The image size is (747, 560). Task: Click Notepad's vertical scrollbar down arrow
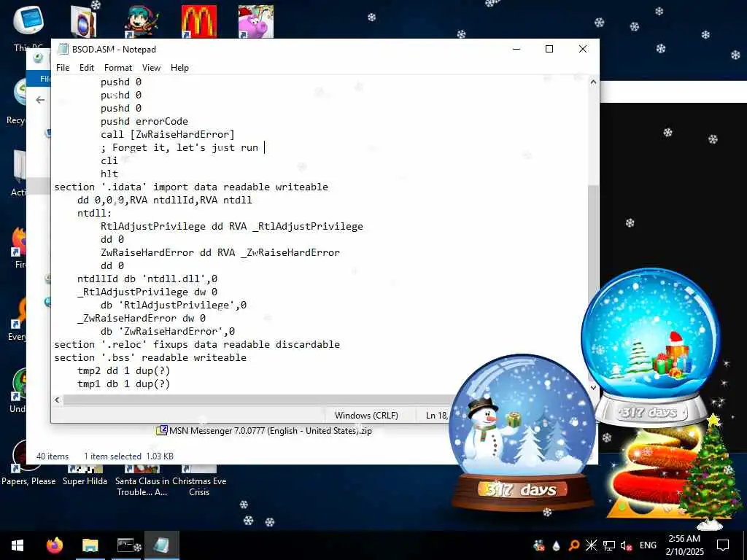(x=593, y=387)
